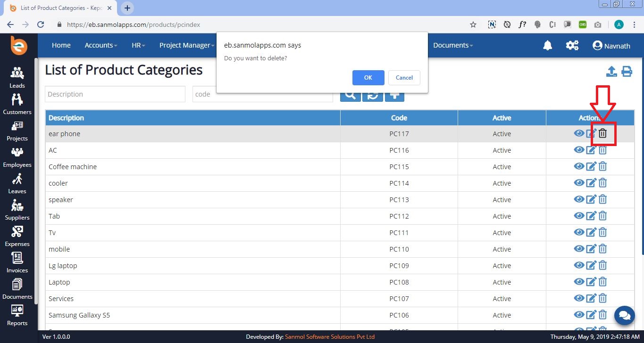The image size is (644, 343).
Task: Edit the mobile category
Action: pos(591,249)
